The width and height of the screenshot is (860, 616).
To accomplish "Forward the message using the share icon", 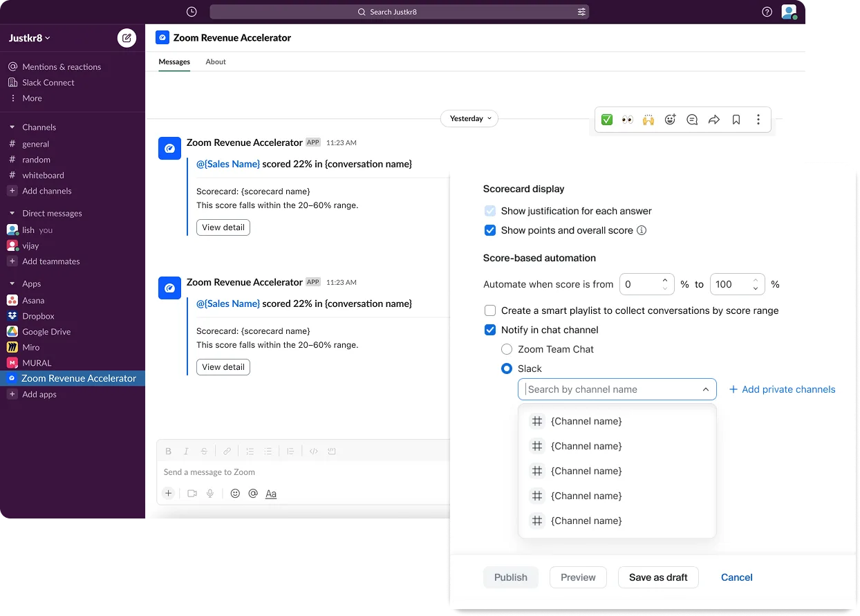I will pos(714,119).
